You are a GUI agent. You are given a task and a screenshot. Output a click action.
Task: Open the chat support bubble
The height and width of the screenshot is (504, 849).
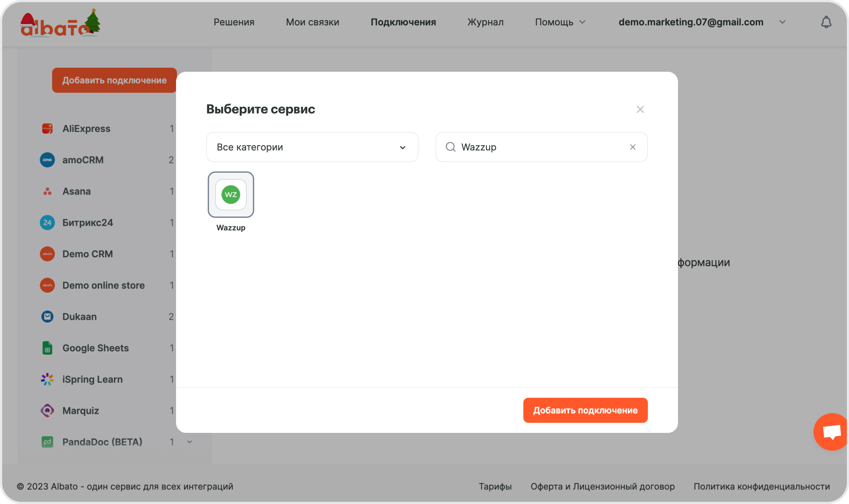coord(831,431)
